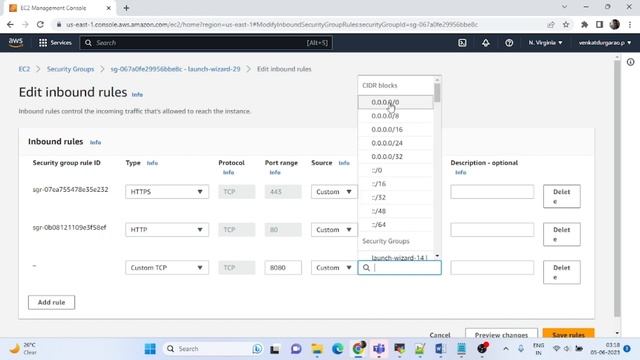
Task: Select the ::/0 IPv6 CIDR block
Action: 396,170
